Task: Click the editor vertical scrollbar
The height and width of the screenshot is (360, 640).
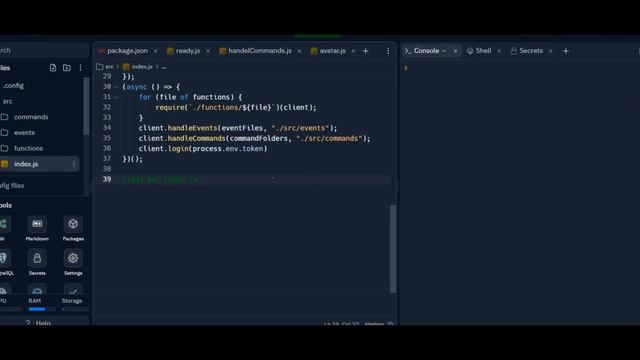Action: tap(393, 249)
